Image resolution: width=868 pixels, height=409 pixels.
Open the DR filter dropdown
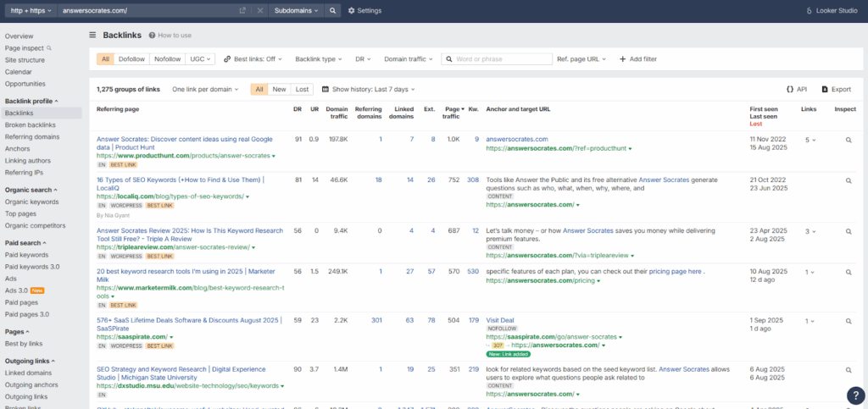tap(363, 59)
